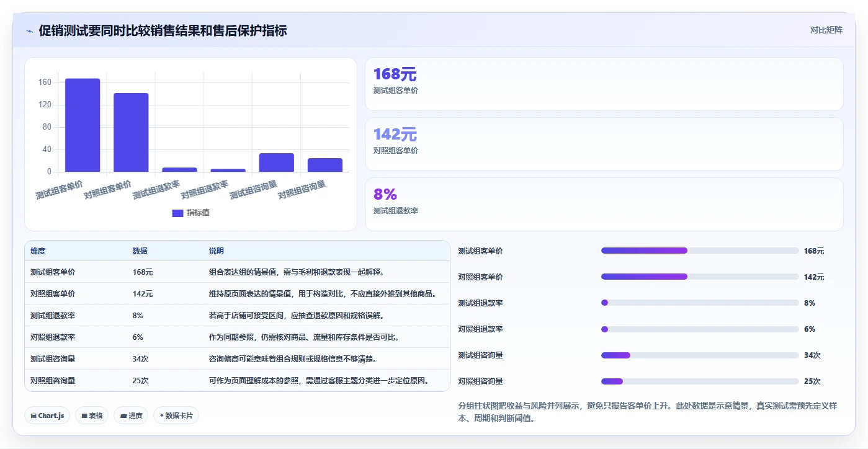Click the 测试组咨询量 bar in chart
Image resolution: width=868 pixels, height=449 pixels.
[x=277, y=162]
